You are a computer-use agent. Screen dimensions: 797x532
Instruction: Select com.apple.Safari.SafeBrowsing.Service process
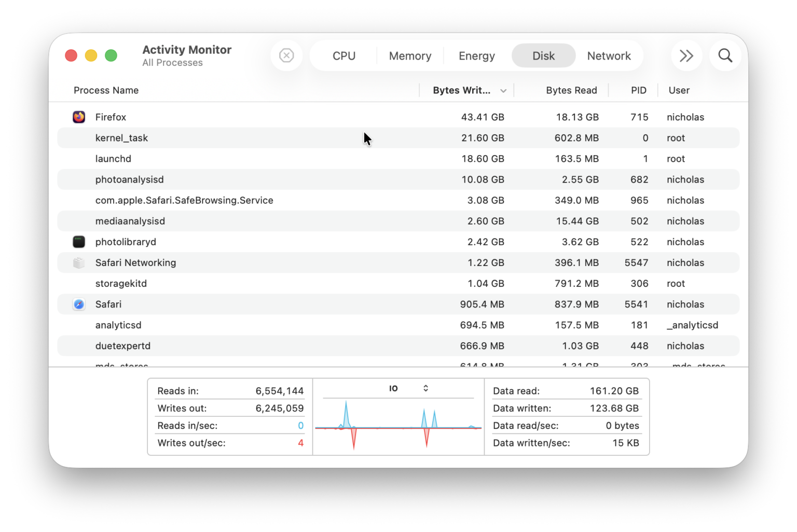click(x=184, y=200)
